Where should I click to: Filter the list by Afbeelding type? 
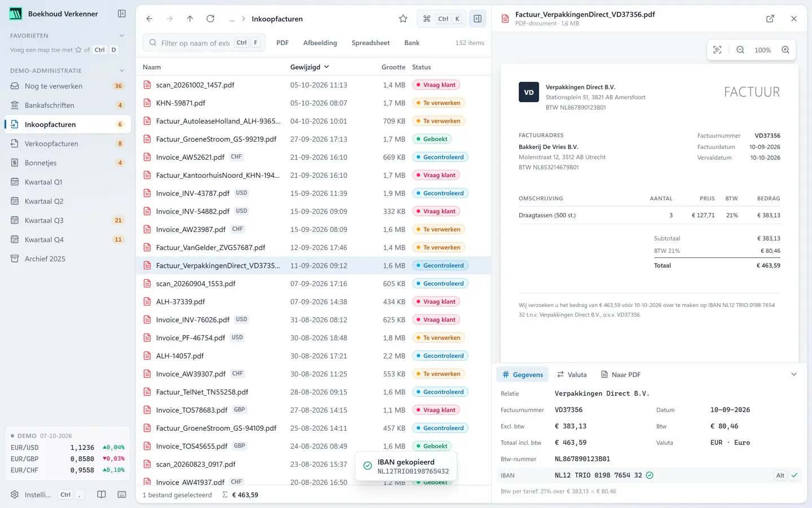(x=320, y=43)
